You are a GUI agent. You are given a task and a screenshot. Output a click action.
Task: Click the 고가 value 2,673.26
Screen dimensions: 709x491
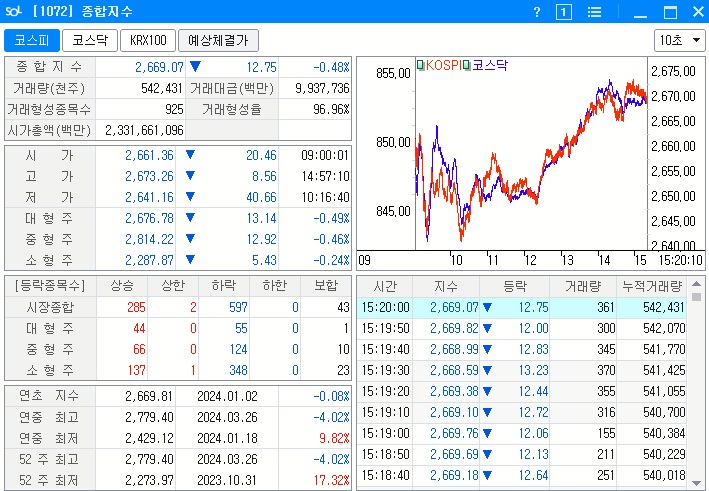[x=149, y=176]
